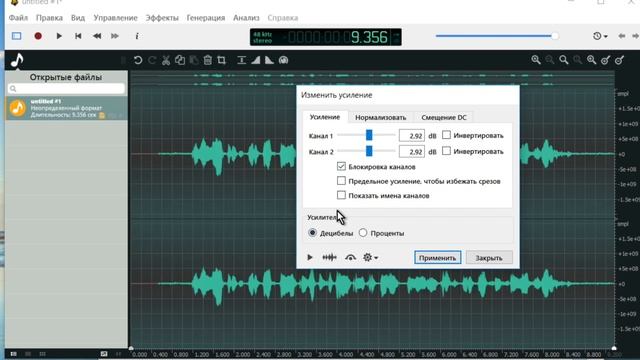Open the Вид menu
Viewport: 640px width, 360px height.
point(78,18)
